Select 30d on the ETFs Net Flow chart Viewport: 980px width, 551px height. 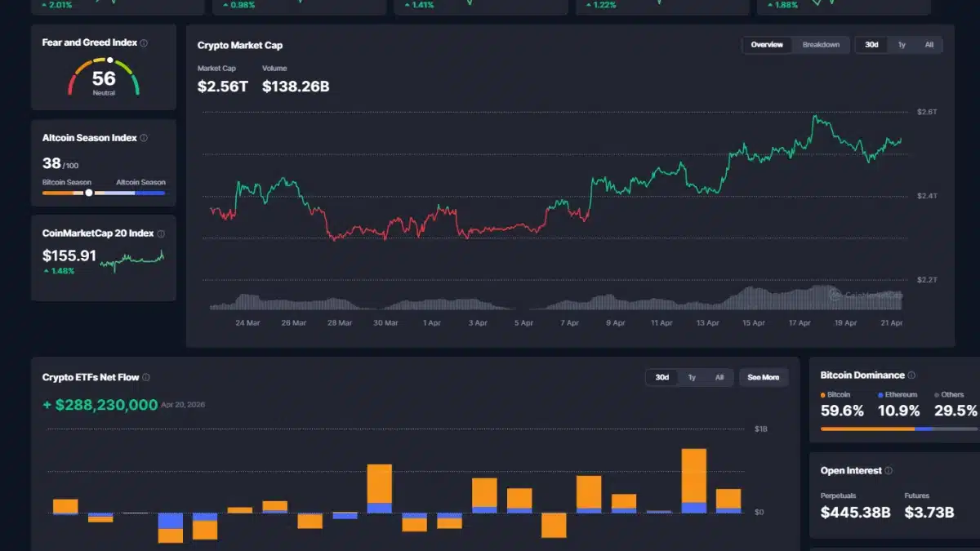pos(661,377)
